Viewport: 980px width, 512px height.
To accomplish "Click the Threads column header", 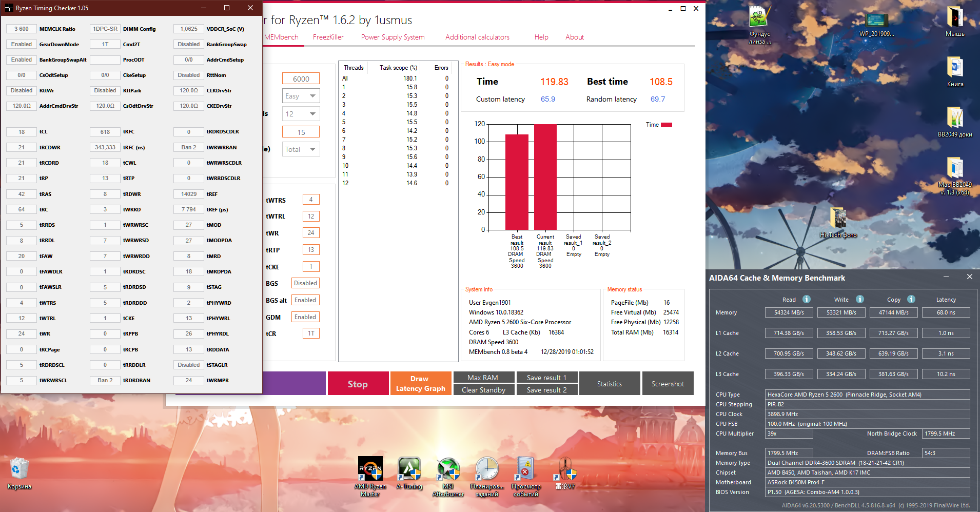I will click(x=354, y=68).
